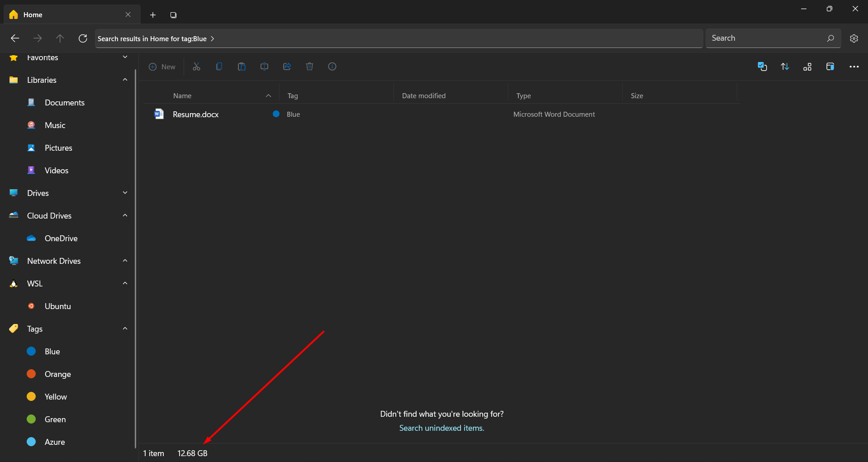Delete the file using the trash icon

tap(309, 67)
